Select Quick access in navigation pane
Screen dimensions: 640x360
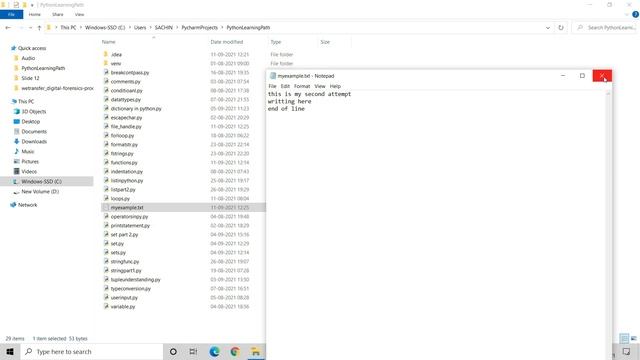[32, 48]
